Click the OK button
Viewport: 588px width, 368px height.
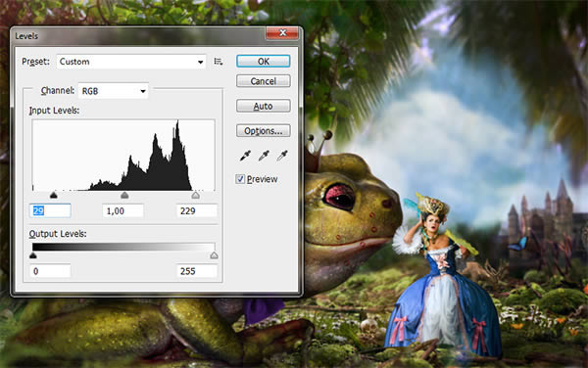click(x=264, y=62)
